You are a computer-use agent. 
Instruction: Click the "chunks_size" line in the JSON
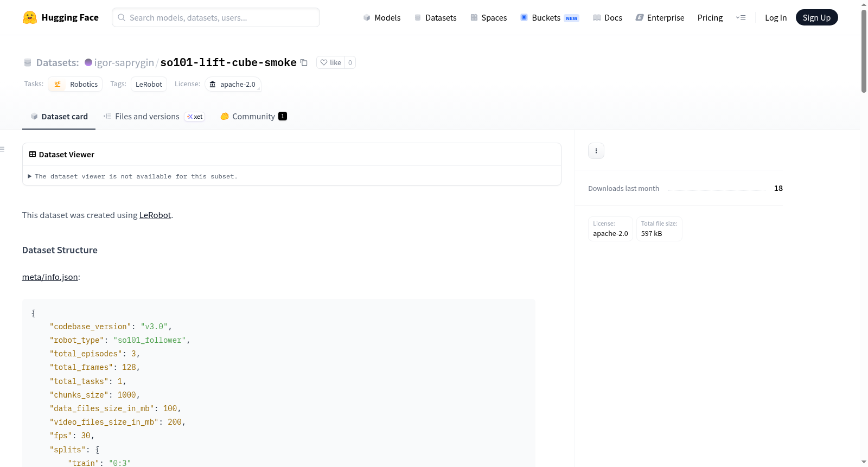point(95,395)
